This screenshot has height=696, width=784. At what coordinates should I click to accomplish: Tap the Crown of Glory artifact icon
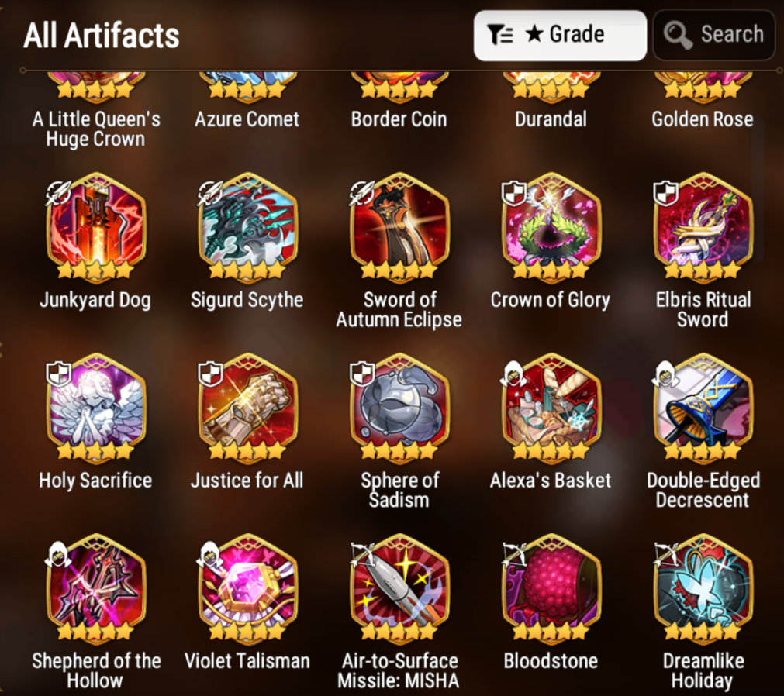coord(551,226)
